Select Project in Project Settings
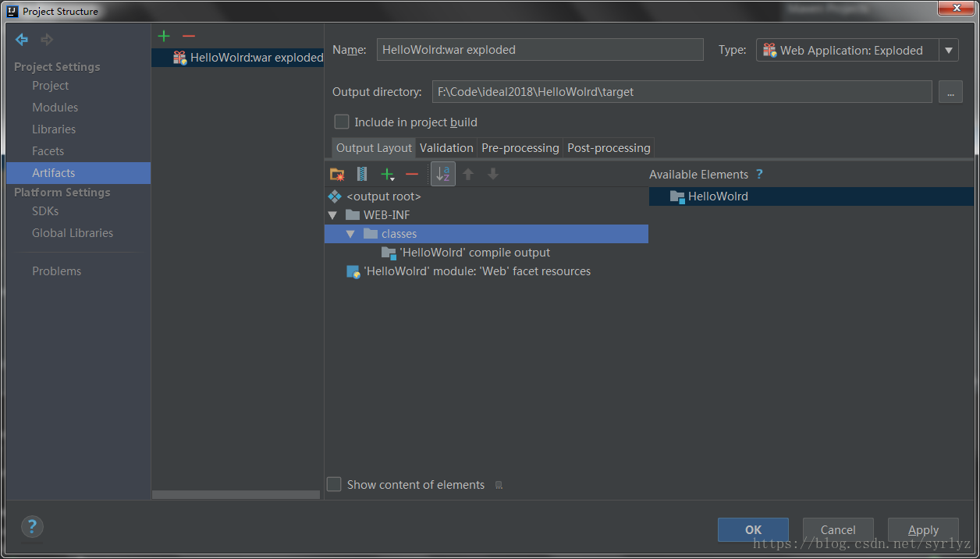This screenshot has width=980, height=559. coord(51,86)
